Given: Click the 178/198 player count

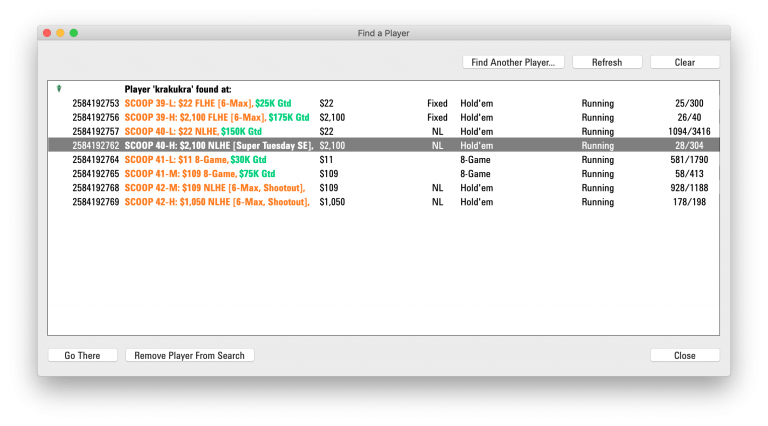Looking at the screenshot, I should click(x=689, y=202).
